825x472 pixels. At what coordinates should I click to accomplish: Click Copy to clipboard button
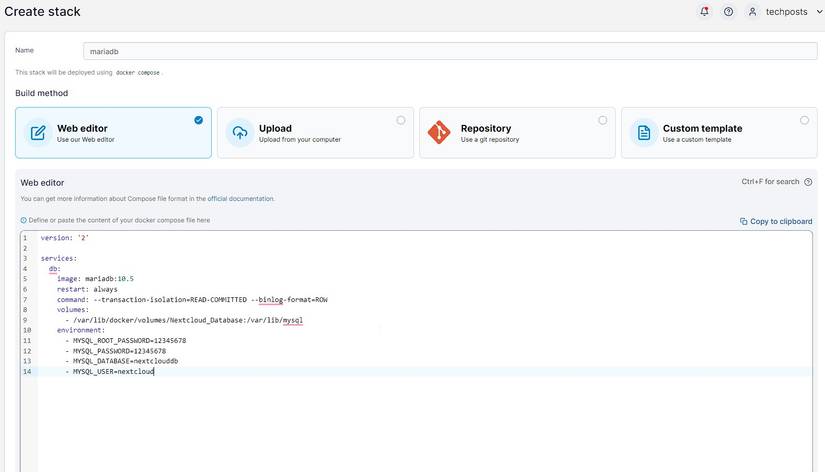pos(776,222)
